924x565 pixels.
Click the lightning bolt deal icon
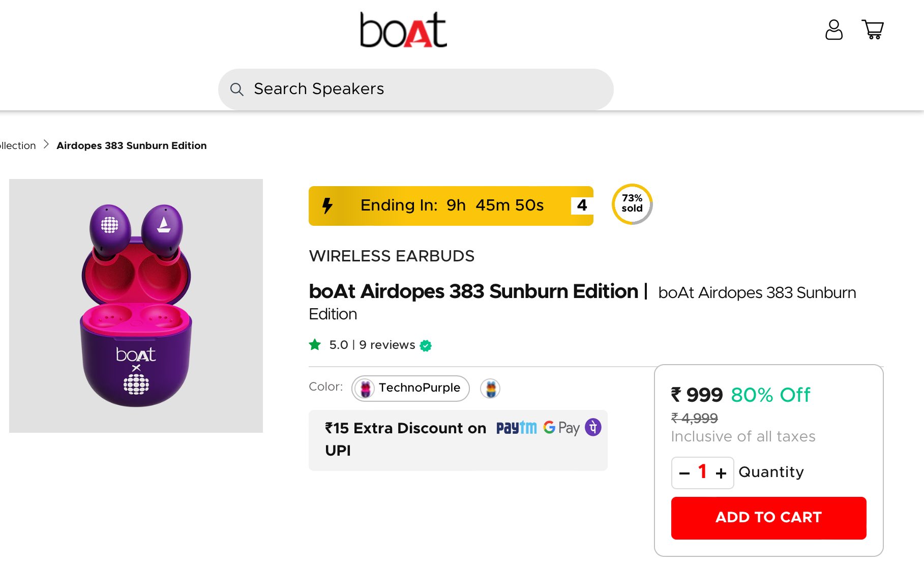click(327, 205)
